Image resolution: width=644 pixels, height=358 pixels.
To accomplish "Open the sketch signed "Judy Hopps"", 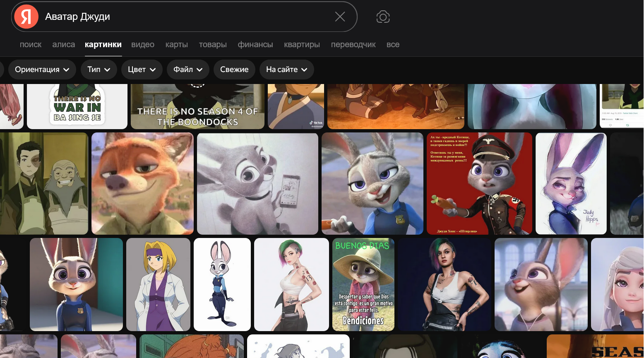I will coord(571,183).
